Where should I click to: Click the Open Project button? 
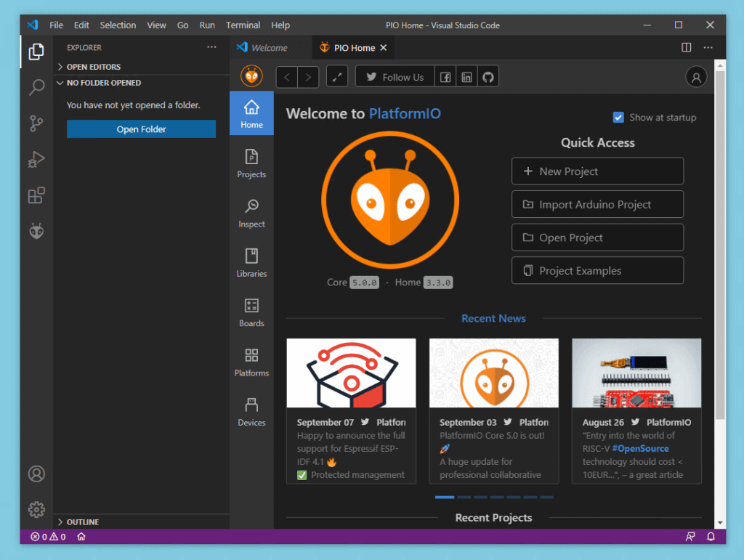[x=597, y=238]
